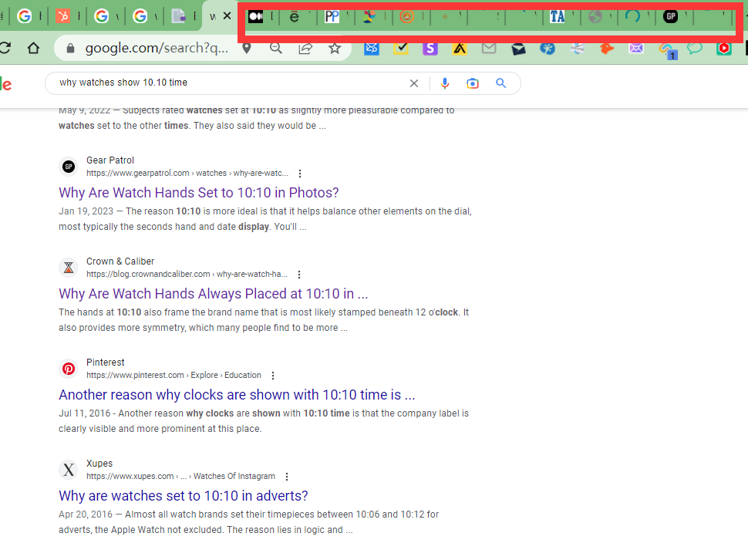
Task: Open the blue gecko circle extension
Action: (x=548, y=48)
